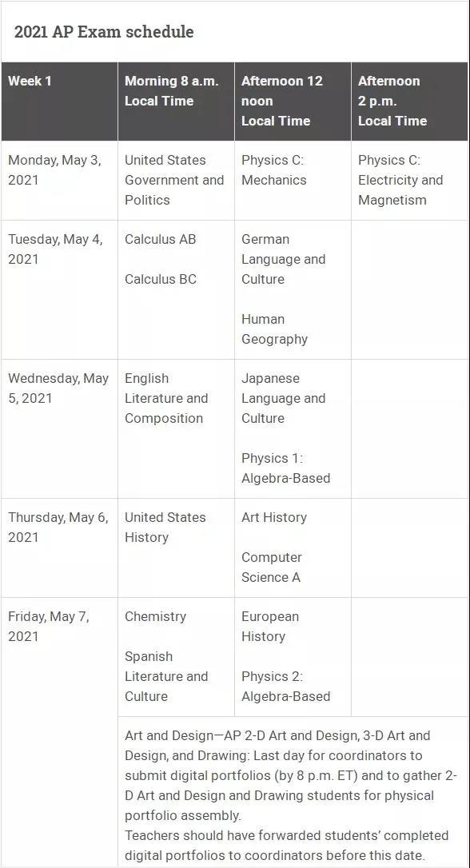Image resolution: width=470 pixels, height=868 pixels.
Task: Click Physics C: Mechanics exam entry
Action: tap(274, 170)
